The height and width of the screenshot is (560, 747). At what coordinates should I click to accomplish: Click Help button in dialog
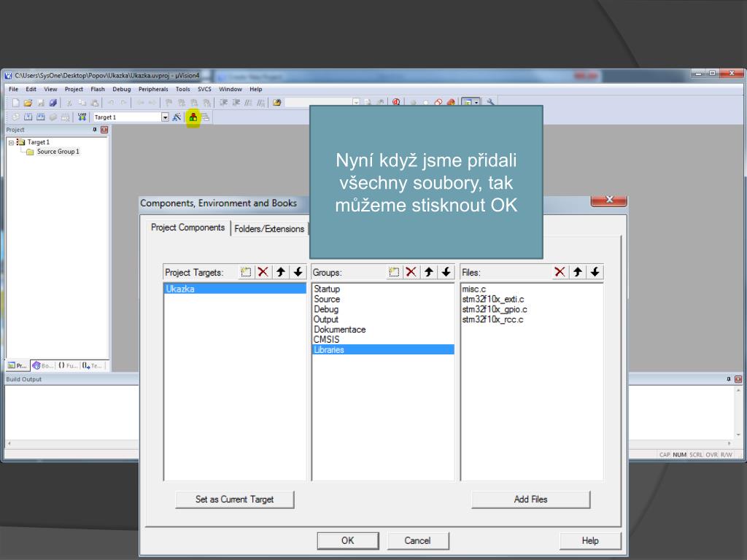coord(590,540)
